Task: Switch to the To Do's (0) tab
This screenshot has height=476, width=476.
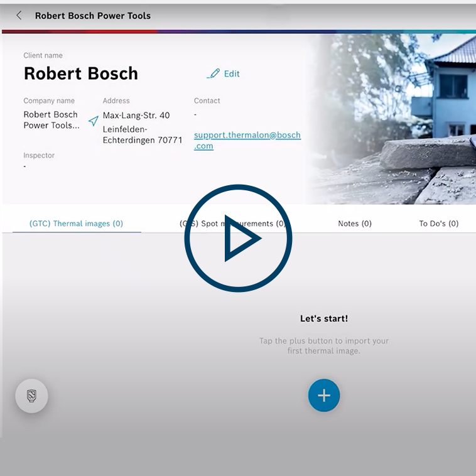Action: [439, 224]
